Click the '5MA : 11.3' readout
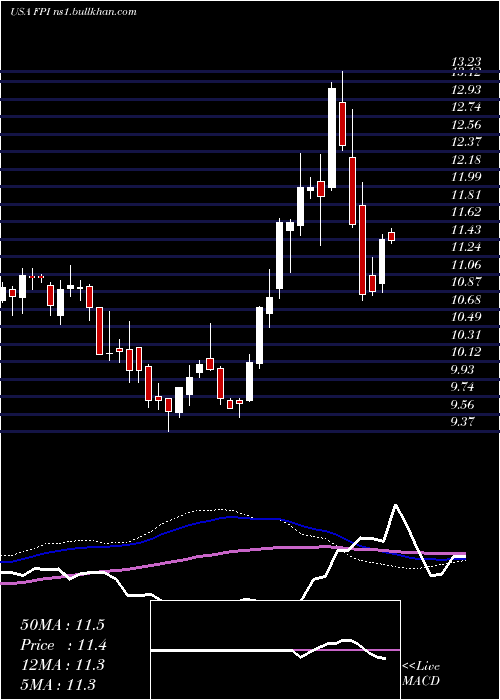This screenshot has height=700, width=500. pyautogui.click(x=58, y=684)
